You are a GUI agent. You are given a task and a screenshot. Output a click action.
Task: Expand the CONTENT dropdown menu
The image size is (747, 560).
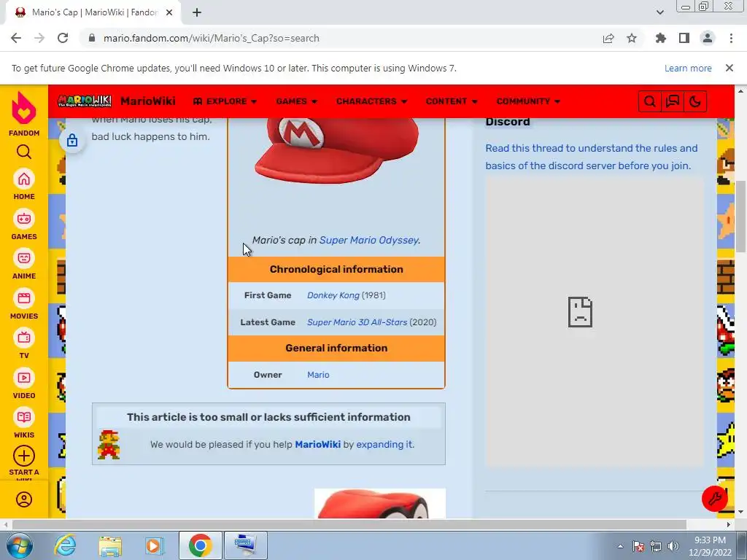(x=452, y=101)
